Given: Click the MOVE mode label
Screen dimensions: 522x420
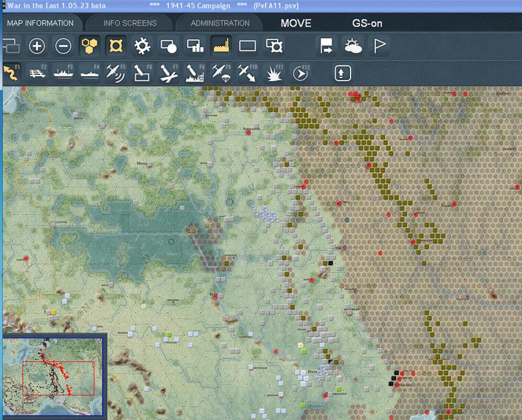Looking at the screenshot, I should point(296,23).
